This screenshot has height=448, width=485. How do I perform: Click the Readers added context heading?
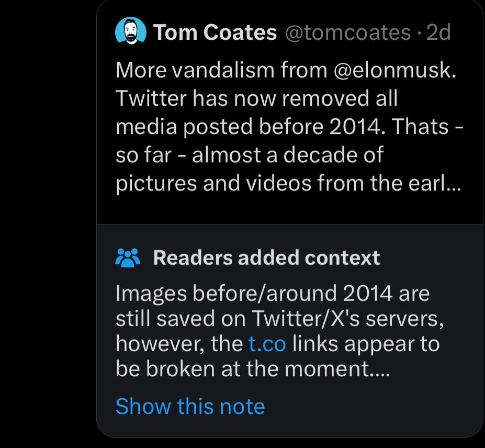[266, 257]
